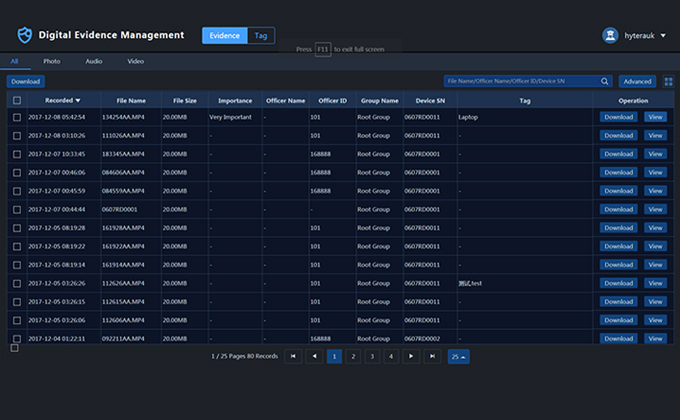Select the Audio tab
This screenshot has width=680, height=420.
click(94, 61)
